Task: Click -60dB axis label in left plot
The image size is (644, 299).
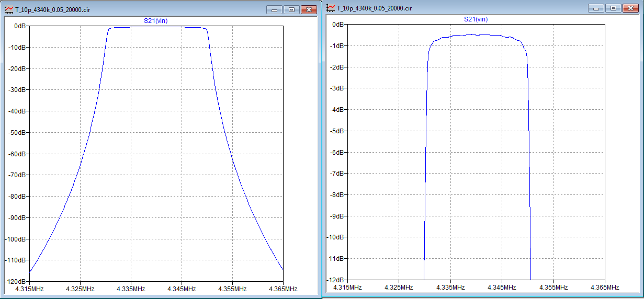Action: tap(17, 154)
